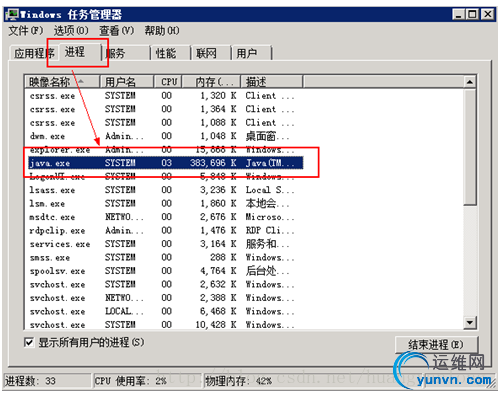Click the 383,696 K memory value

point(213,163)
